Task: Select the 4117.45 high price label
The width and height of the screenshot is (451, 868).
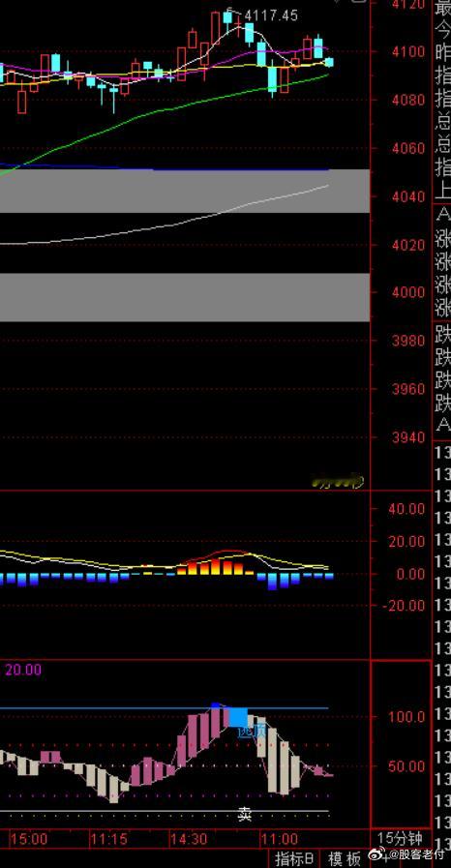Action: 271,16
